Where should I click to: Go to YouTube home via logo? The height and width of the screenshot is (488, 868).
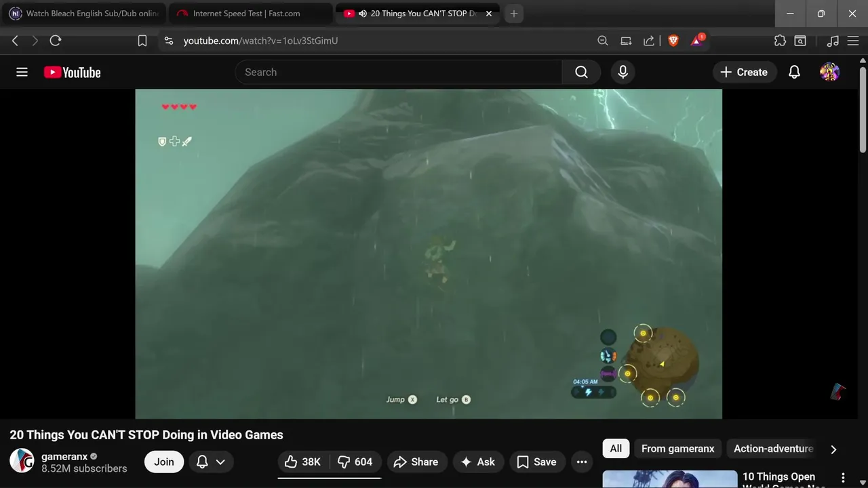click(72, 73)
